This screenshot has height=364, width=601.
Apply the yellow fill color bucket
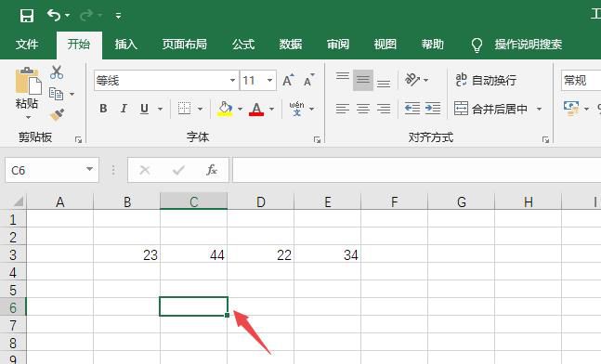(x=225, y=109)
